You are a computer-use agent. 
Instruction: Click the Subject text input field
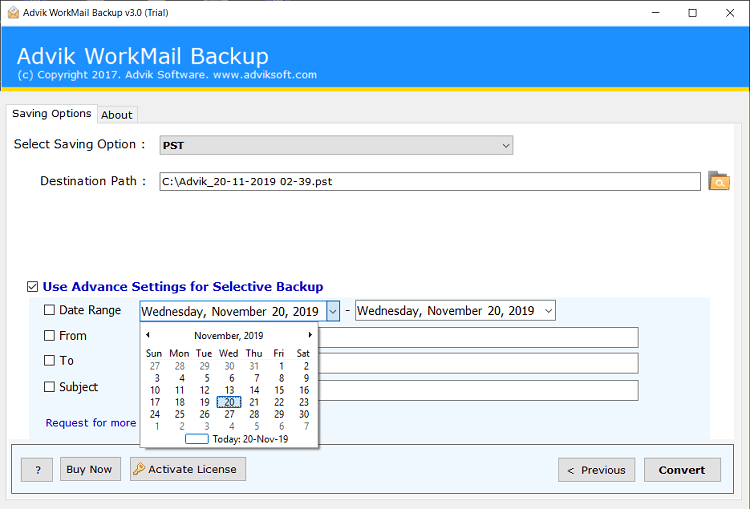click(478, 390)
